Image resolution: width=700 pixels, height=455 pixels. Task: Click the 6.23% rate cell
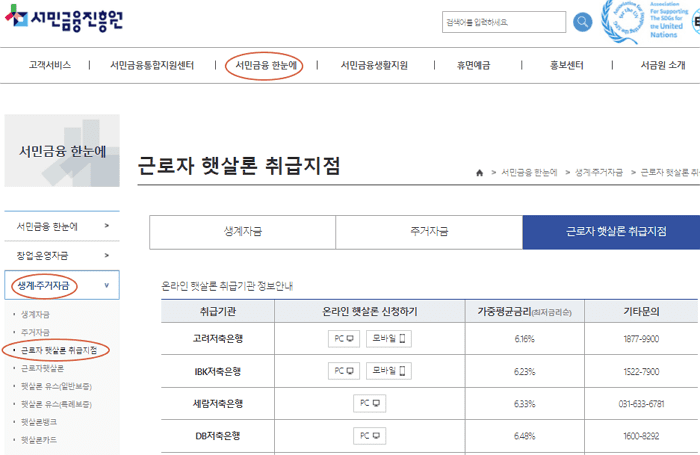point(525,372)
